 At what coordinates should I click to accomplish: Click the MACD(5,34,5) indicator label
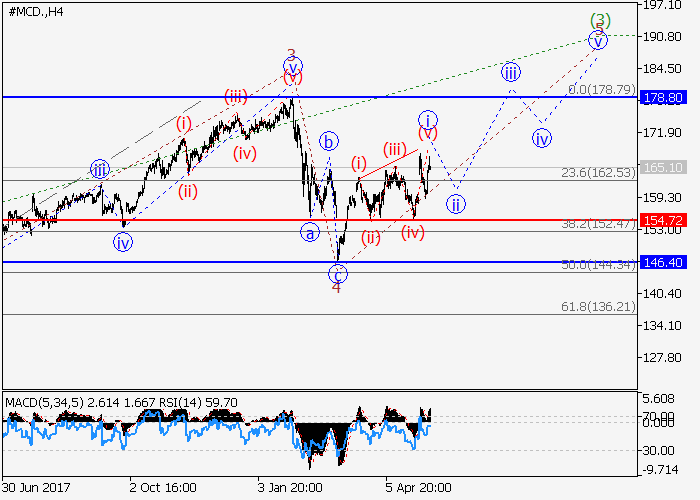pos(42,402)
